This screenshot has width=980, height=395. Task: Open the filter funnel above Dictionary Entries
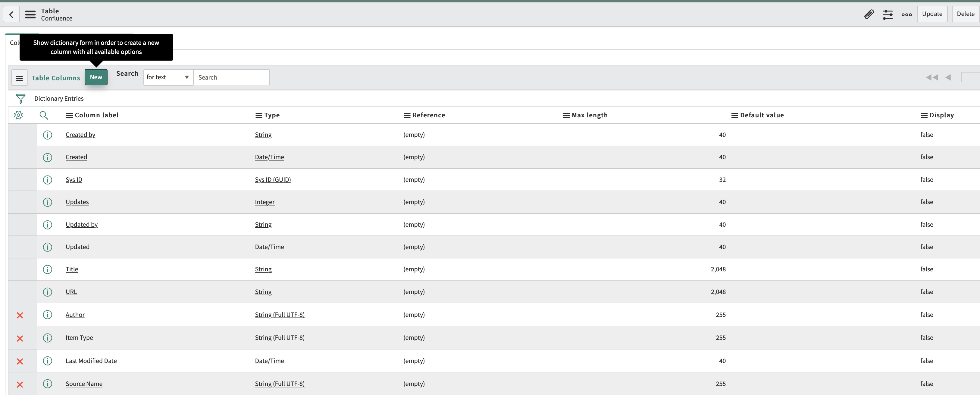20,98
